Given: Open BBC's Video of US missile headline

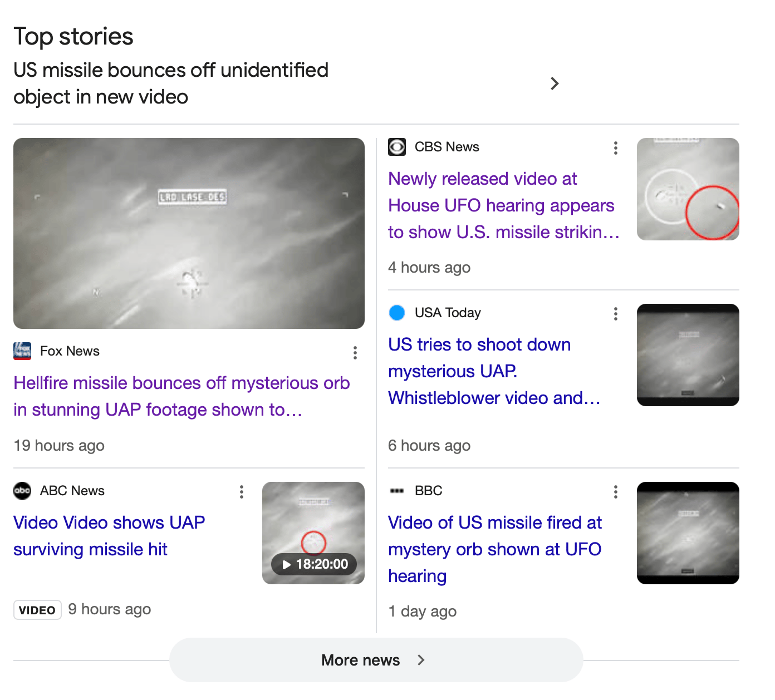Looking at the screenshot, I should 494,549.
